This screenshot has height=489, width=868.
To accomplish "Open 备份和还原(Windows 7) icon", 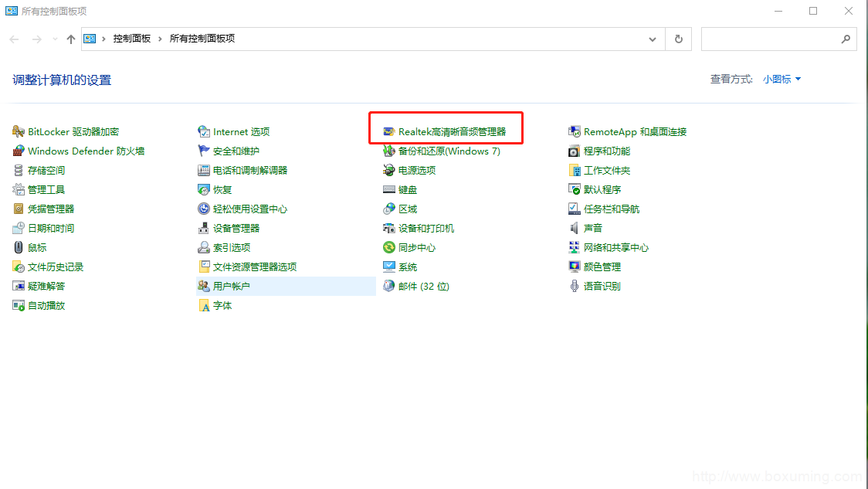I will (389, 151).
